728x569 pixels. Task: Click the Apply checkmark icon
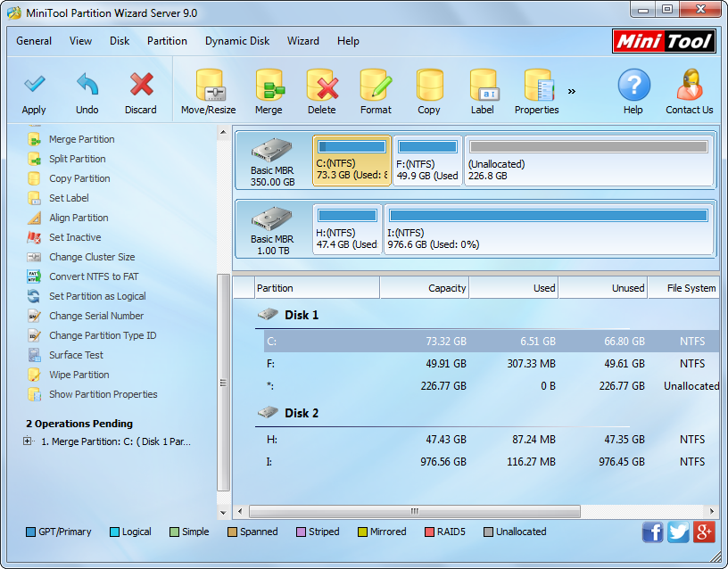[35, 85]
